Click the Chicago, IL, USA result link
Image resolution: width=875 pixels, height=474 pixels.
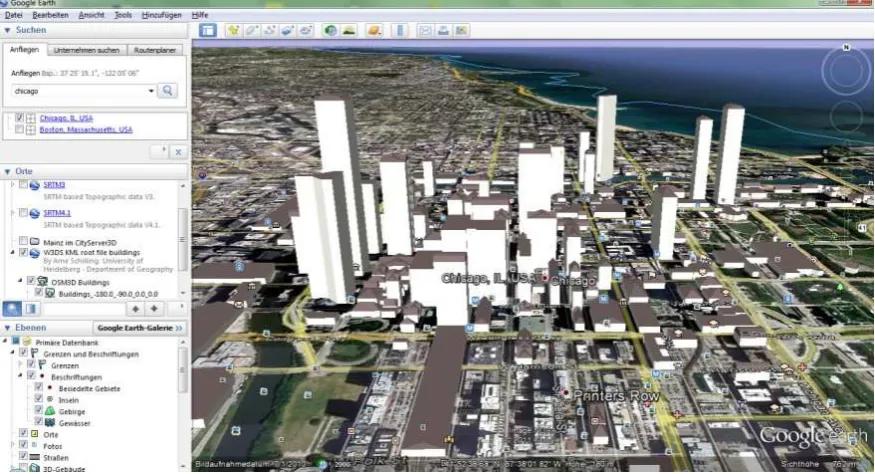coord(66,118)
